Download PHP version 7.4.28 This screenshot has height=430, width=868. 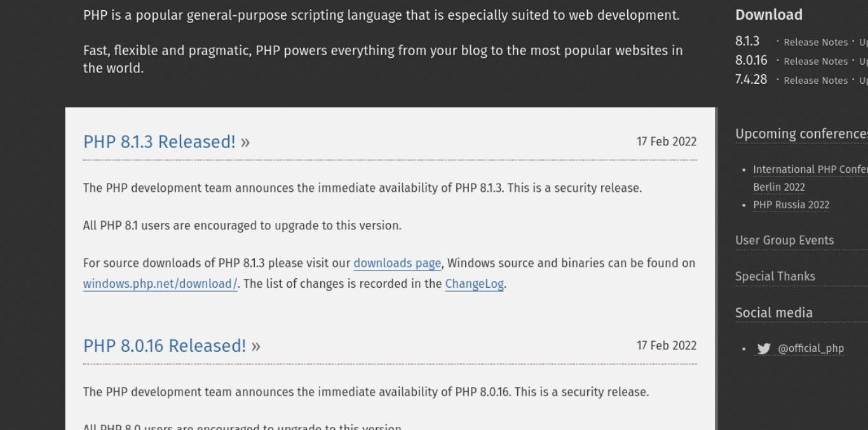click(x=751, y=79)
